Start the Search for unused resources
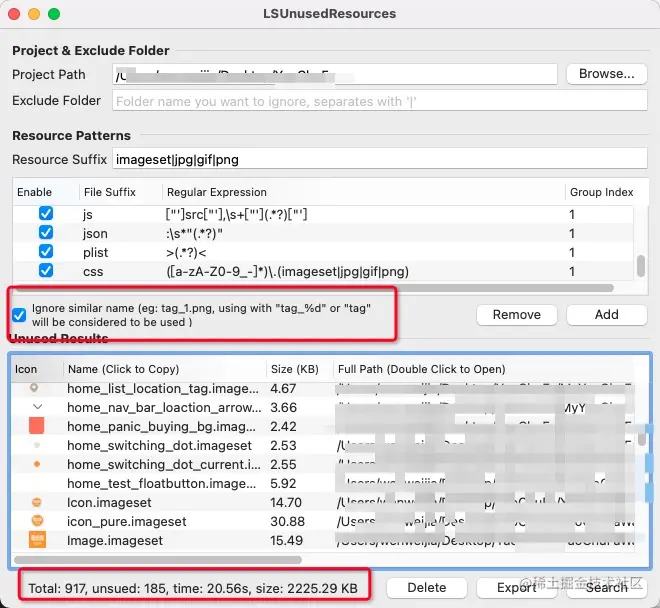This screenshot has width=660, height=608. click(x=606, y=587)
